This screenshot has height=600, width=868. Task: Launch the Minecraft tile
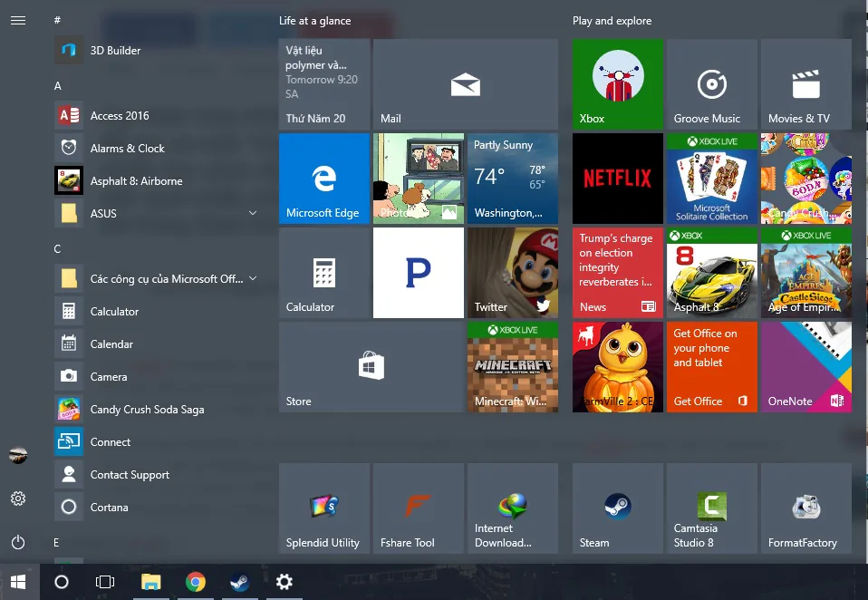513,367
